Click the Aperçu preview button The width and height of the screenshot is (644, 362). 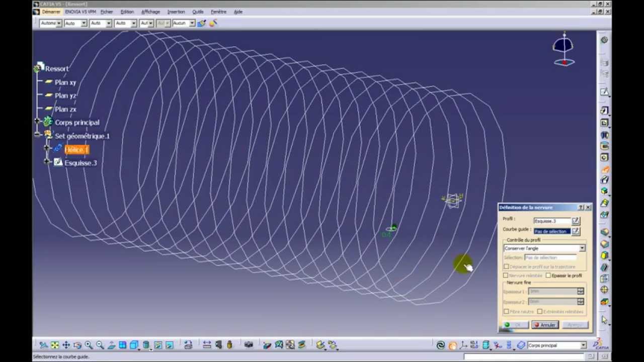[575, 325]
